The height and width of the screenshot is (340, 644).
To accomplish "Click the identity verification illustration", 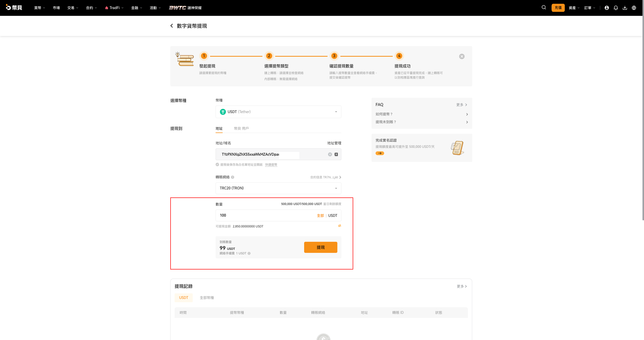I will click(x=457, y=148).
